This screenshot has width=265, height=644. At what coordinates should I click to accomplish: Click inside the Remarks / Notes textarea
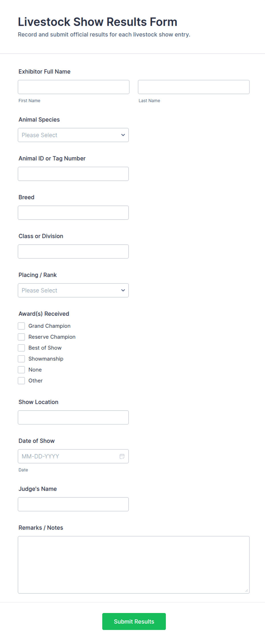tap(134, 565)
